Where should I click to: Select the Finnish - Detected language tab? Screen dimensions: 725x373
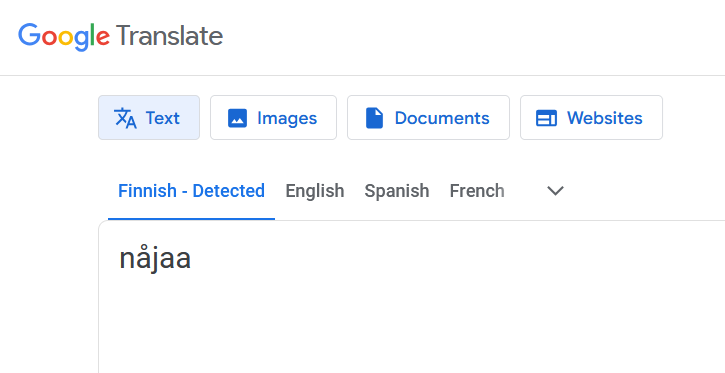click(191, 191)
